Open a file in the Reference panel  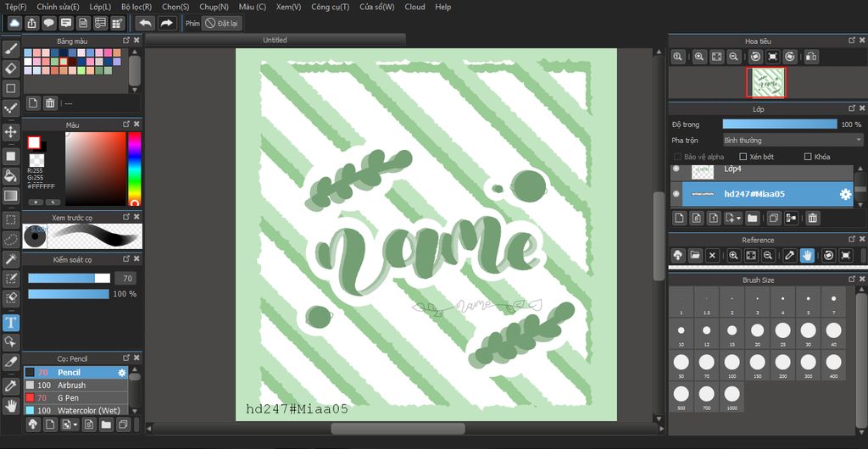695,256
